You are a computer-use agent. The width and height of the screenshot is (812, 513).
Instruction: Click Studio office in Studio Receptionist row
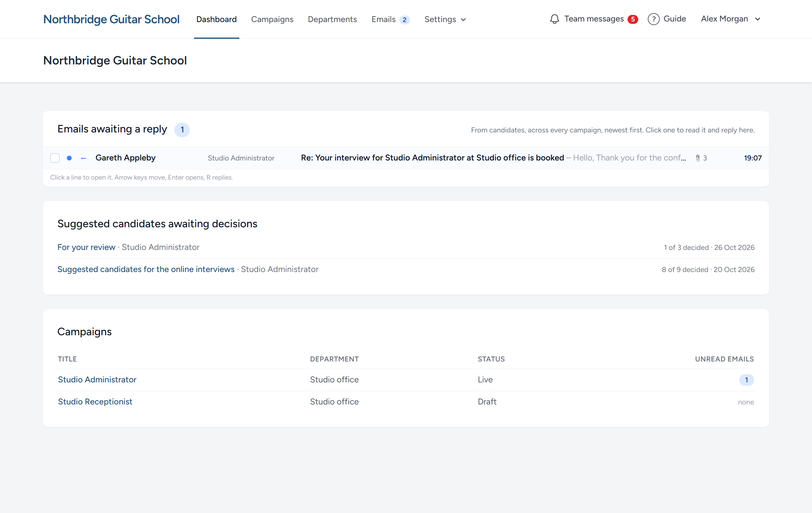[334, 401]
